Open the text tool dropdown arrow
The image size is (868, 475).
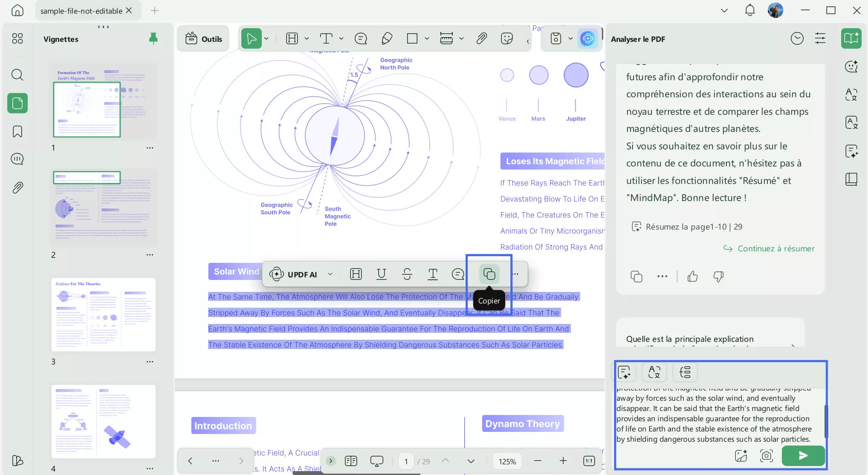341,39
